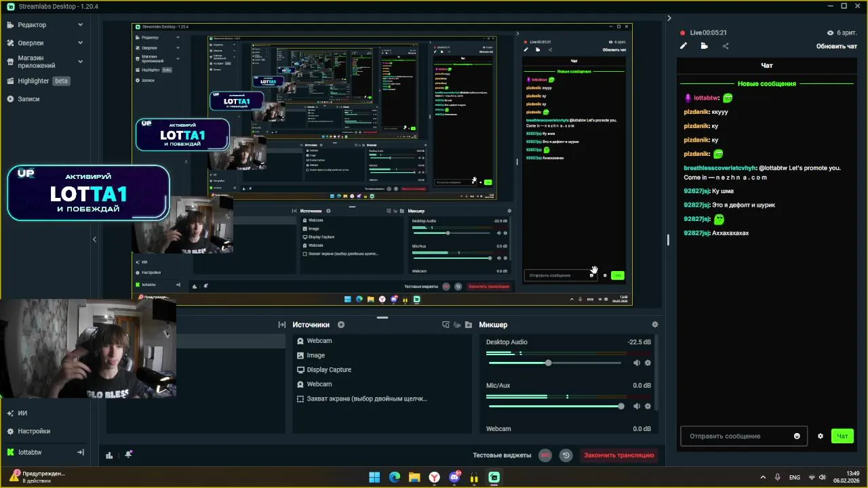Click the green Kick logo beside lottabtw
The width and height of the screenshot is (868, 488).
pos(10,452)
